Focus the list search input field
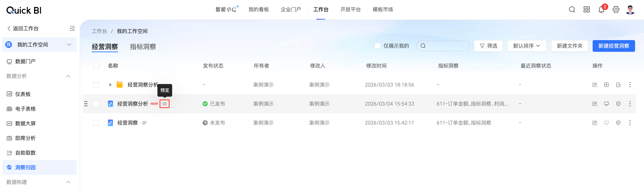Image resolution: width=644 pixels, height=191 pixels. coord(443,46)
